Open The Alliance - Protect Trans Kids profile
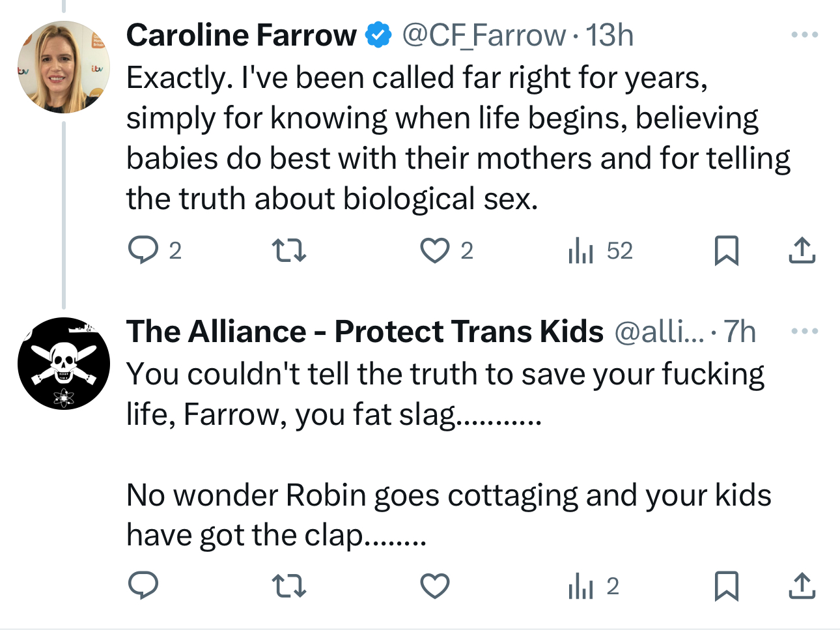 tap(365, 332)
